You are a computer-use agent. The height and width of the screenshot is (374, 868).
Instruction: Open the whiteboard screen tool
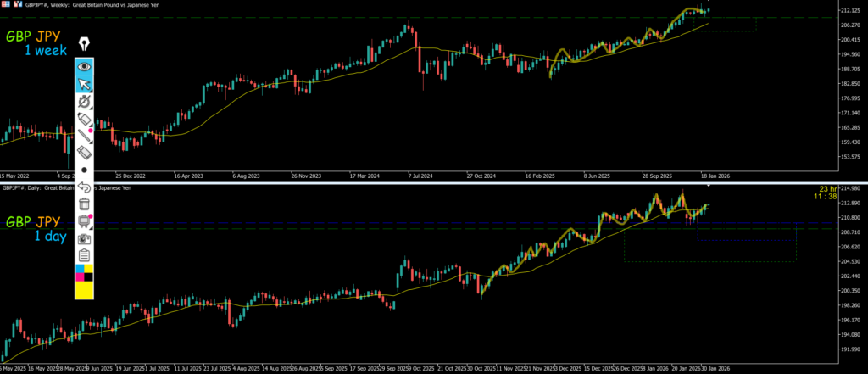coord(85,221)
